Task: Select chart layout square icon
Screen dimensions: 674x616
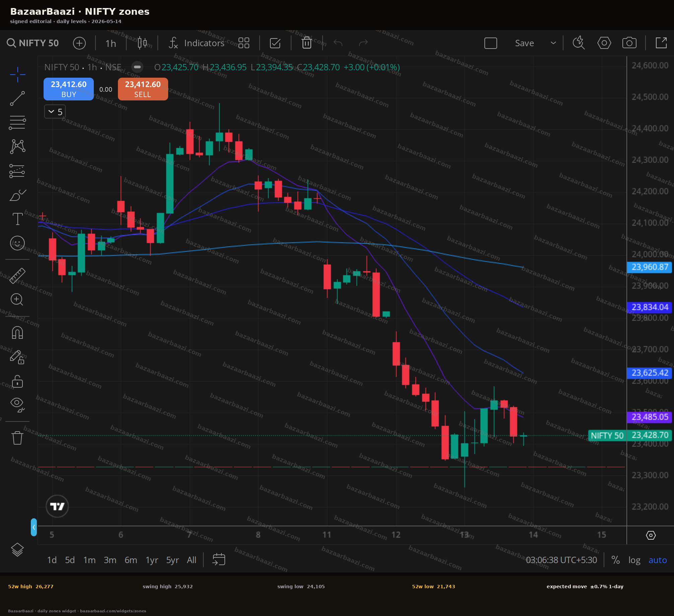Action: (490, 43)
